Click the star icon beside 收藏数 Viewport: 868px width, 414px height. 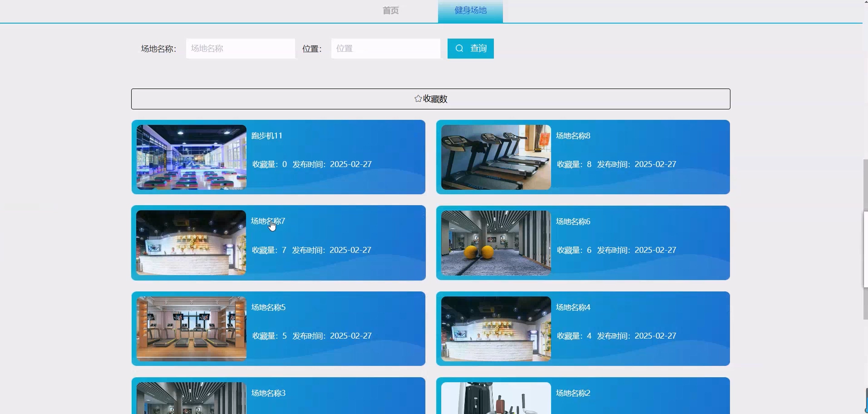point(418,99)
